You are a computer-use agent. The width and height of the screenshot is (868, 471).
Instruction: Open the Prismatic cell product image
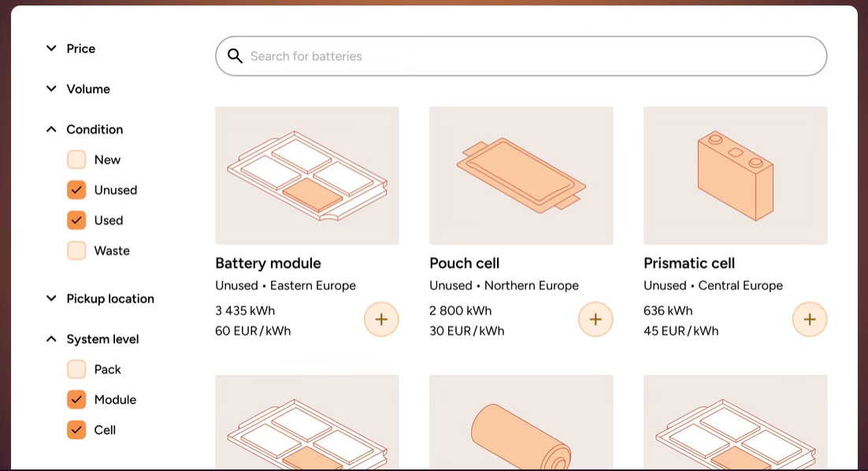(x=736, y=176)
